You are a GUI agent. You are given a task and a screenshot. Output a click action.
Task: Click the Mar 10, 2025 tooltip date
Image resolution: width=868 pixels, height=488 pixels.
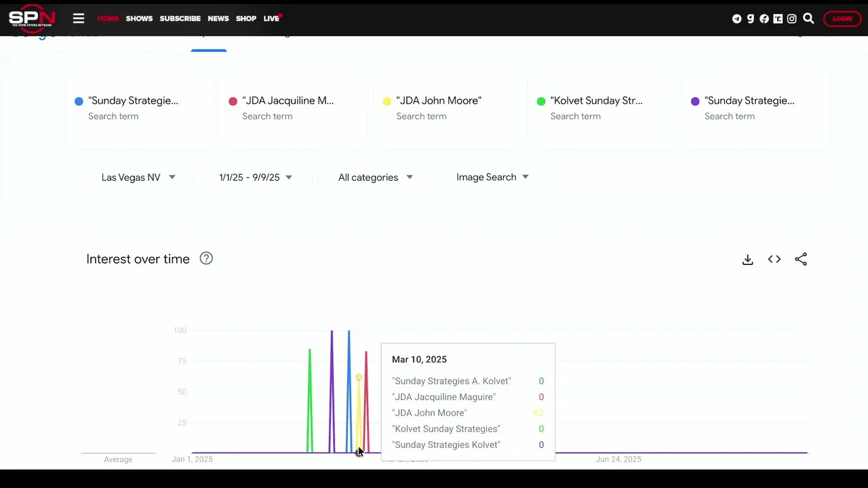click(419, 360)
